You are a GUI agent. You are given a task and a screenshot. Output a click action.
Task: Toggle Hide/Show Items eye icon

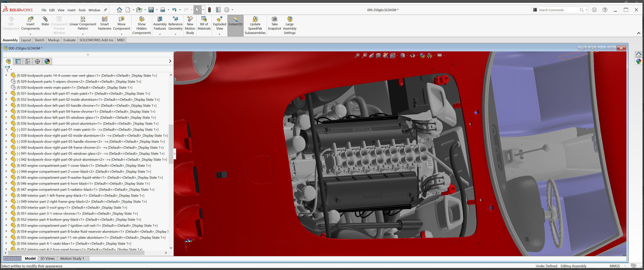(x=412, y=55)
